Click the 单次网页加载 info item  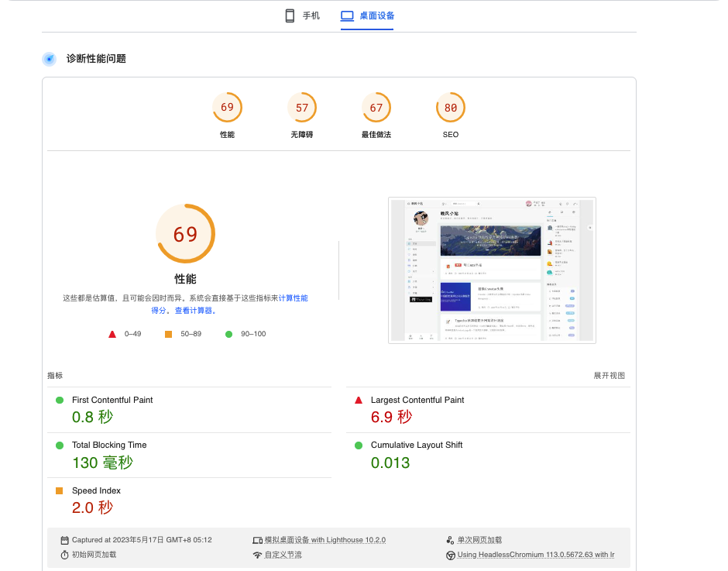pyautogui.click(x=474, y=540)
